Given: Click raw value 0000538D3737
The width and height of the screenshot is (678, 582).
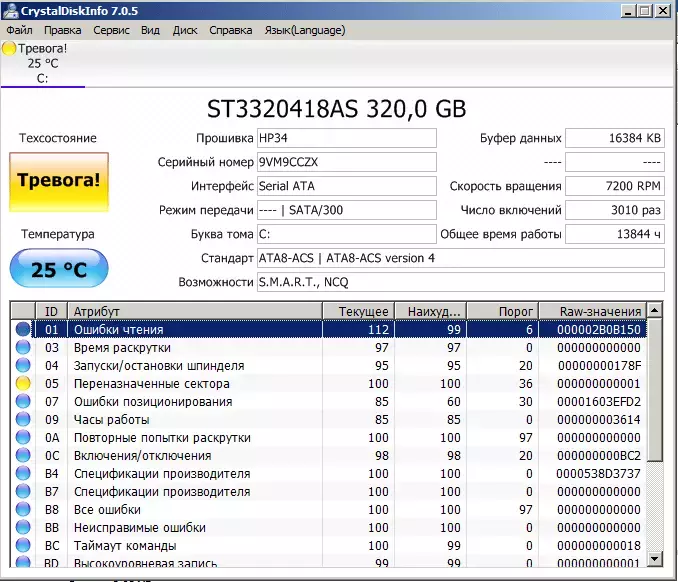Looking at the screenshot, I should 598,473.
